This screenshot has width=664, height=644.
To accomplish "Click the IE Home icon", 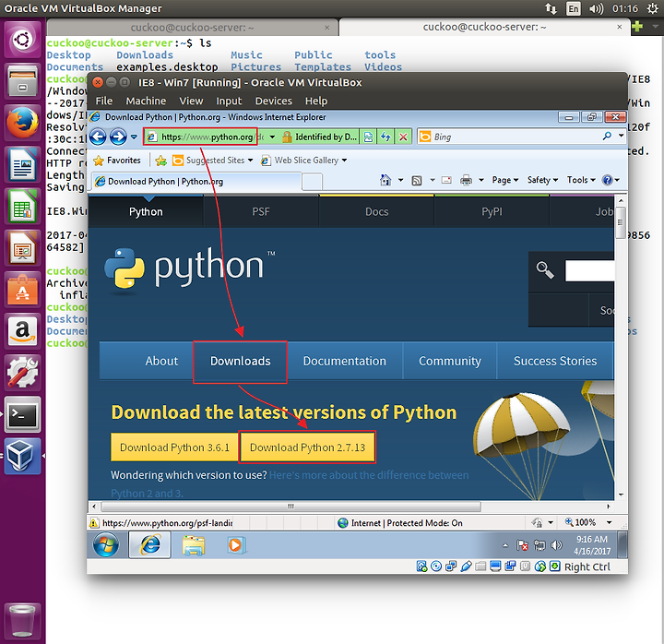I will tap(385, 180).
